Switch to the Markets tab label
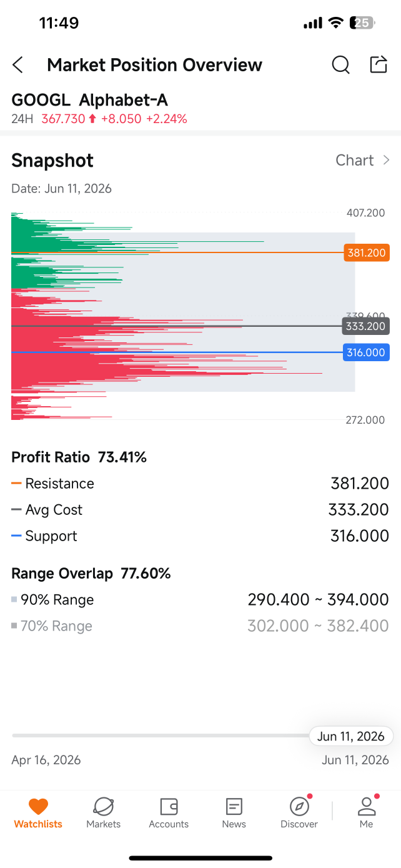The image size is (401, 868). (x=103, y=824)
